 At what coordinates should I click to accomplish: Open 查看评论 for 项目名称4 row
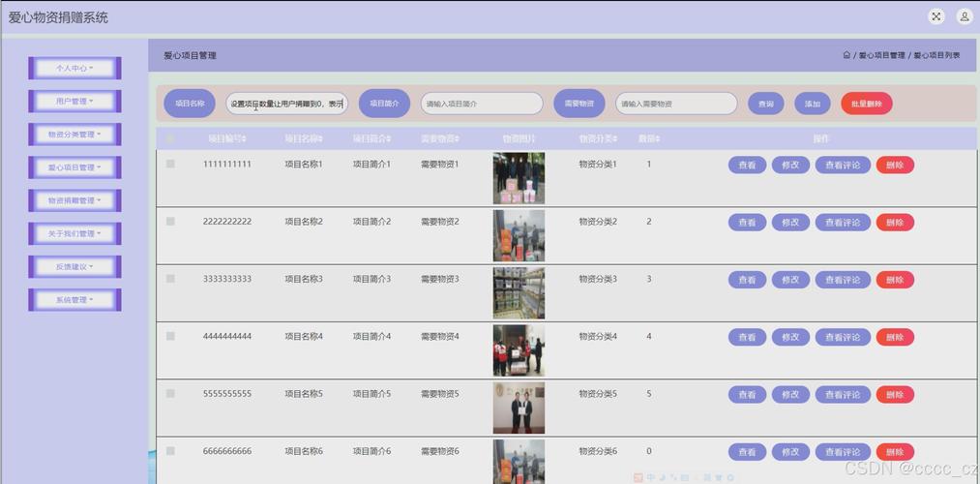point(843,338)
